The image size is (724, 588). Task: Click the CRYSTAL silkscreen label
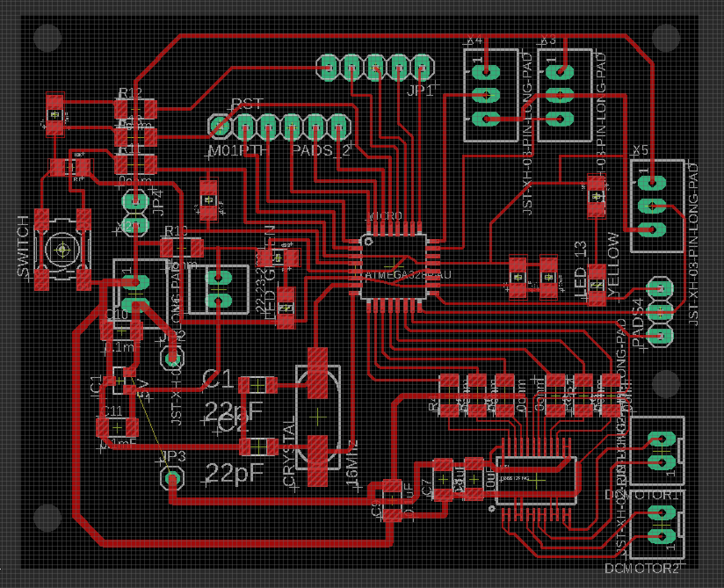289,452
